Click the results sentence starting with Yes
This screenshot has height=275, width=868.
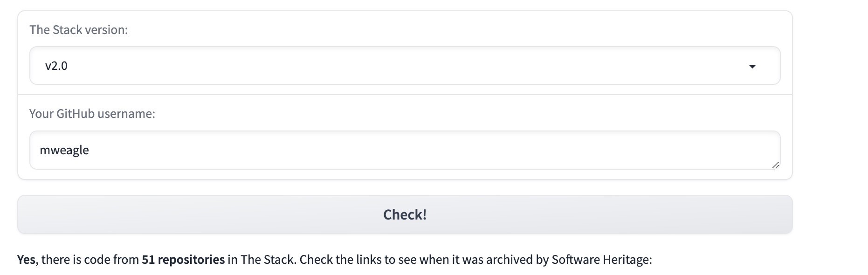tap(27, 259)
